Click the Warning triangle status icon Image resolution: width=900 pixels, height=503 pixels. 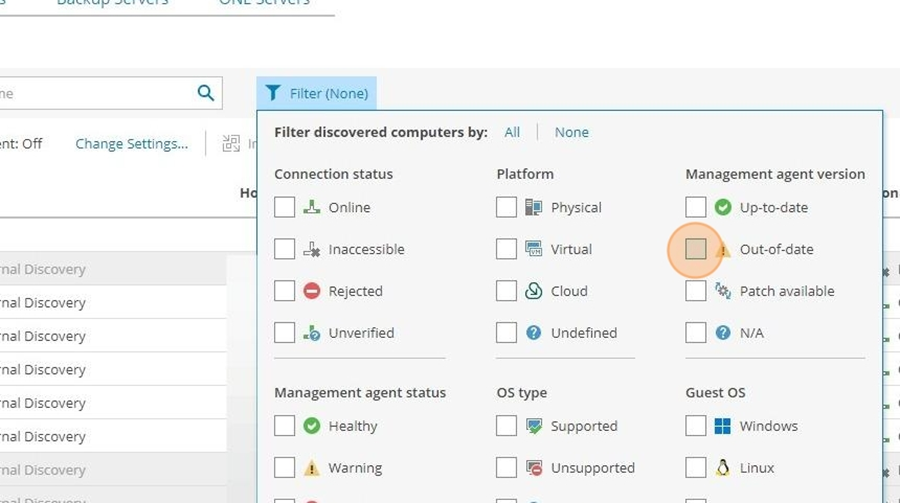312,468
